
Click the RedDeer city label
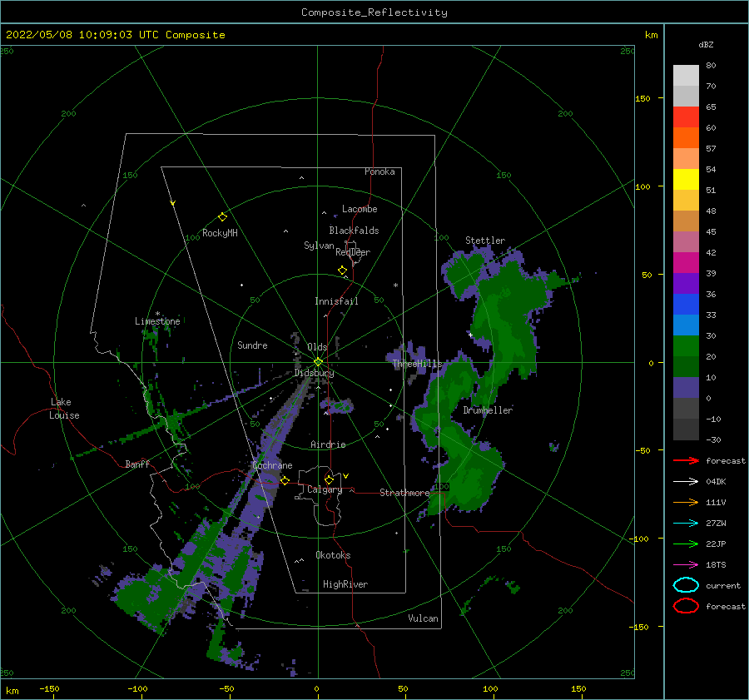353,252
